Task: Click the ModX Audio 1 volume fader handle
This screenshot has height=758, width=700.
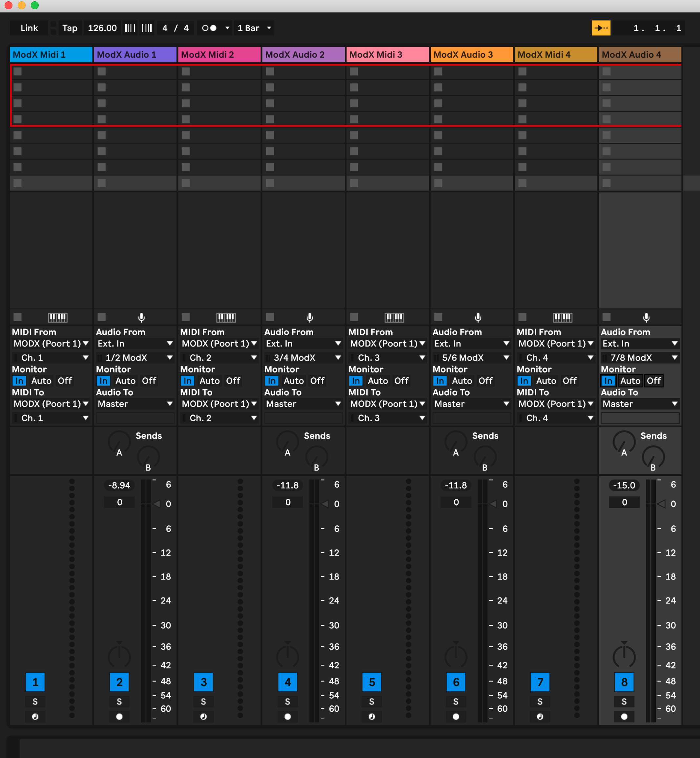Action: [157, 504]
